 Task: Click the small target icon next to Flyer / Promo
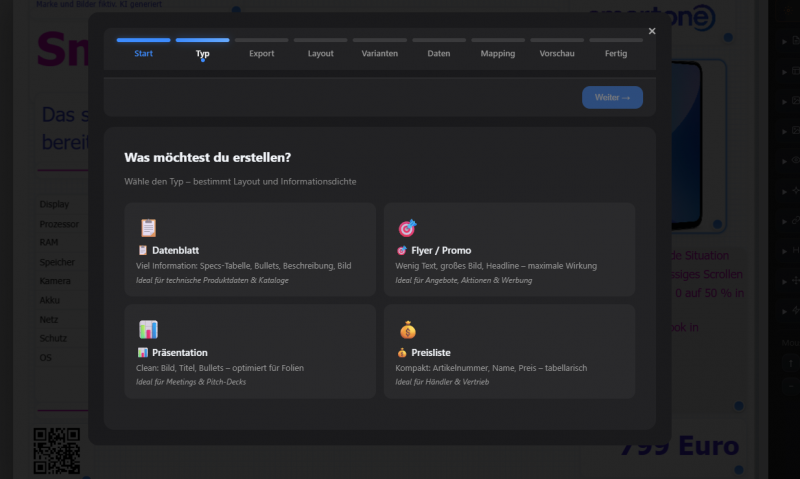[x=402, y=250]
